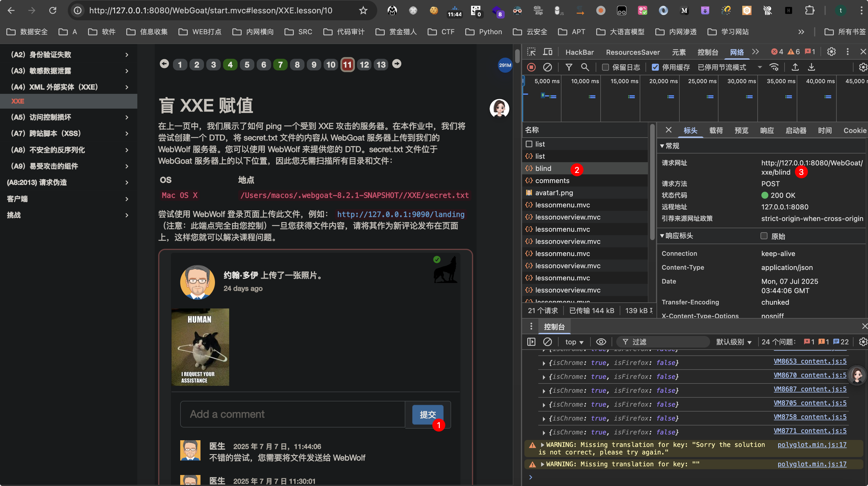The height and width of the screenshot is (486, 868).
Task: Open the browser extensions puzzle icon
Action: pyautogui.click(x=809, y=10)
